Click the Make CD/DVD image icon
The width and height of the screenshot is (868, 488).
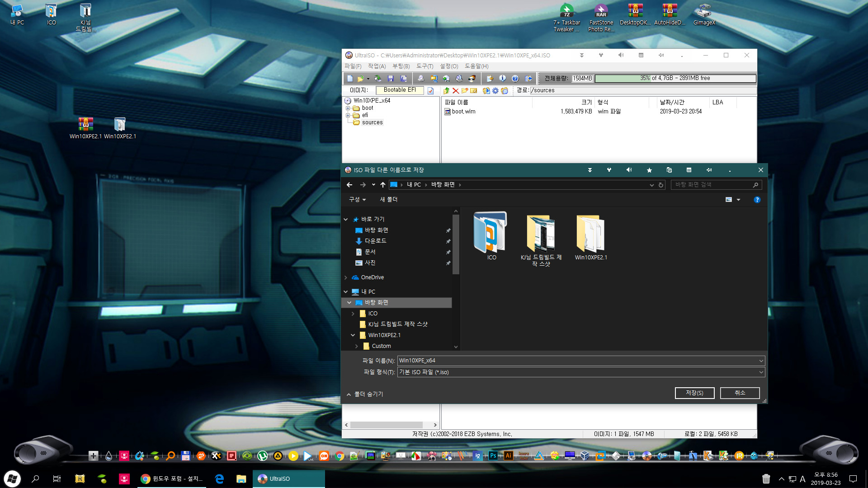coord(420,79)
